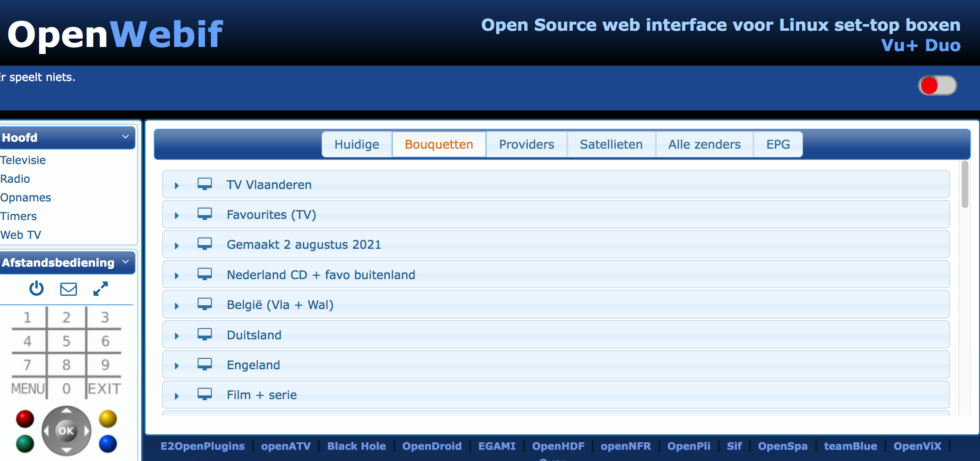Open the envelope message icon
This screenshot has width=980, height=461.
pos(69,289)
